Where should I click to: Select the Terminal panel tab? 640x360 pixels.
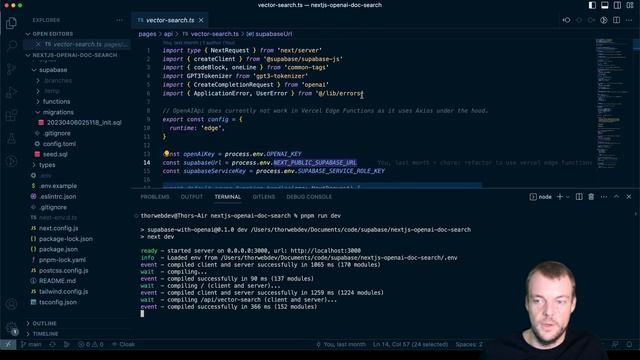[x=227, y=197]
